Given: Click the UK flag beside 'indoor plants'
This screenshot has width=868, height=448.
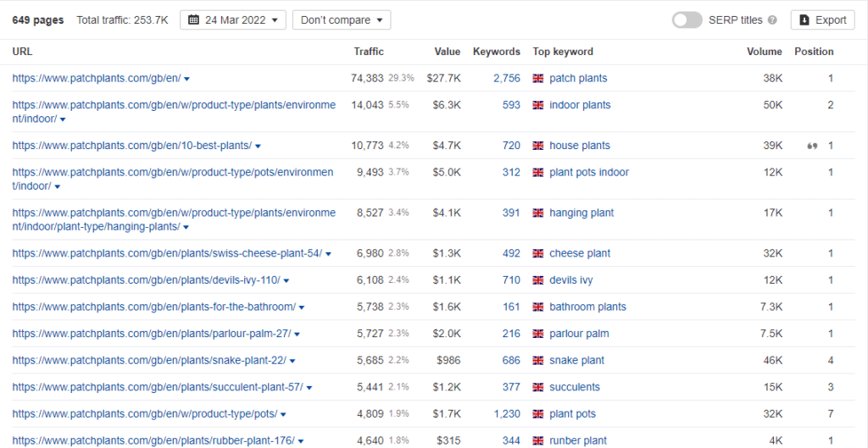Looking at the screenshot, I should pyautogui.click(x=538, y=105).
